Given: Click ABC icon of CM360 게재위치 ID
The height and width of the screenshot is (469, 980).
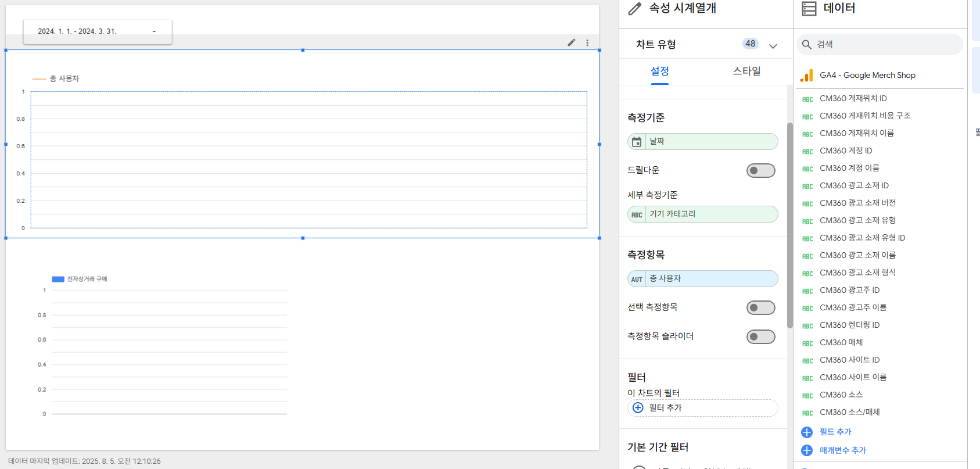Looking at the screenshot, I should coord(807,99).
